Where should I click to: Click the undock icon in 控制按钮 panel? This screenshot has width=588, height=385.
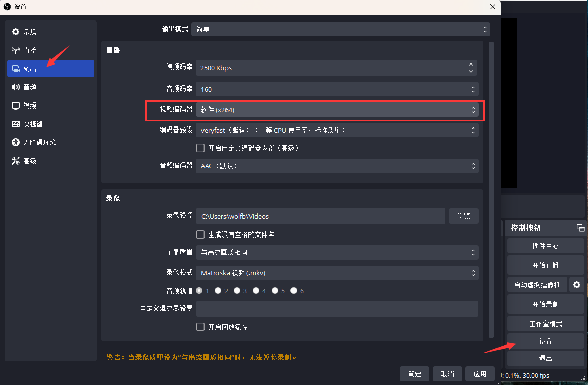coord(580,228)
